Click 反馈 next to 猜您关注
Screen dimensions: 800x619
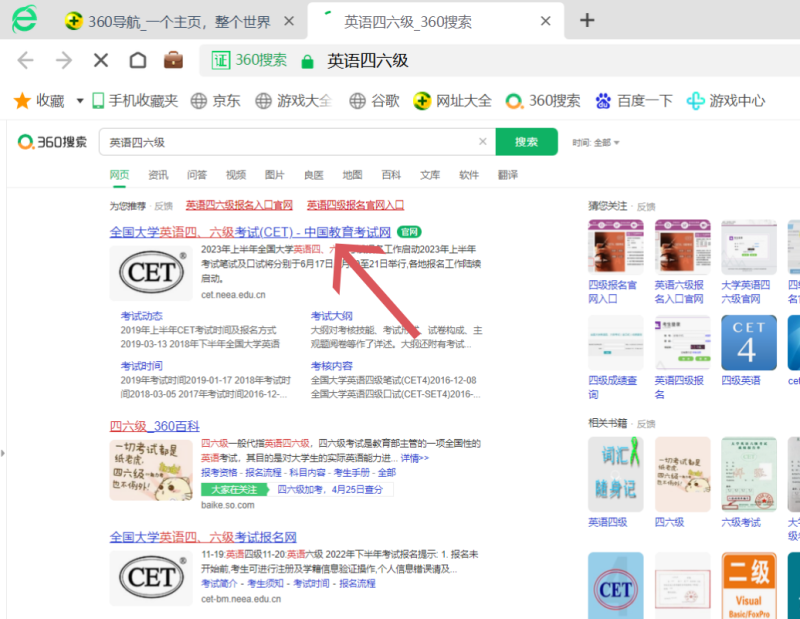pyautogui.click(x=646, y=207)
